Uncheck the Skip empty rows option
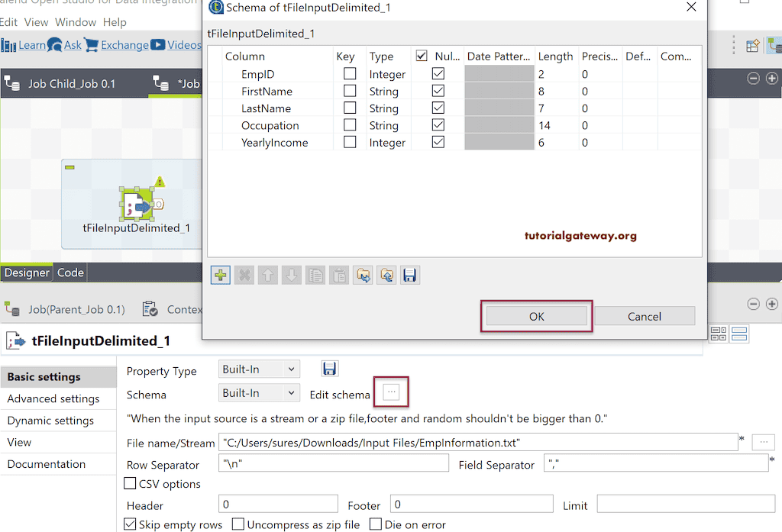782x532 pixels. pyautogui.click(x=130, y=524)
